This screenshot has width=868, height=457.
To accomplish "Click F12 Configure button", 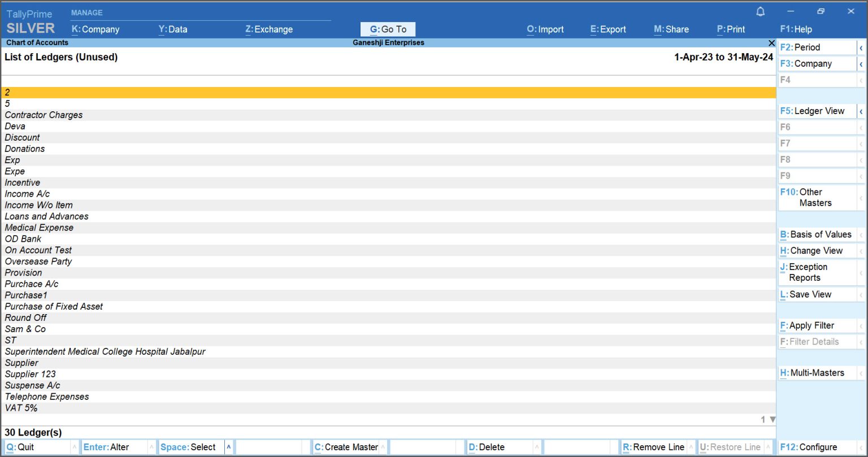I will click(x=808, y=447).
